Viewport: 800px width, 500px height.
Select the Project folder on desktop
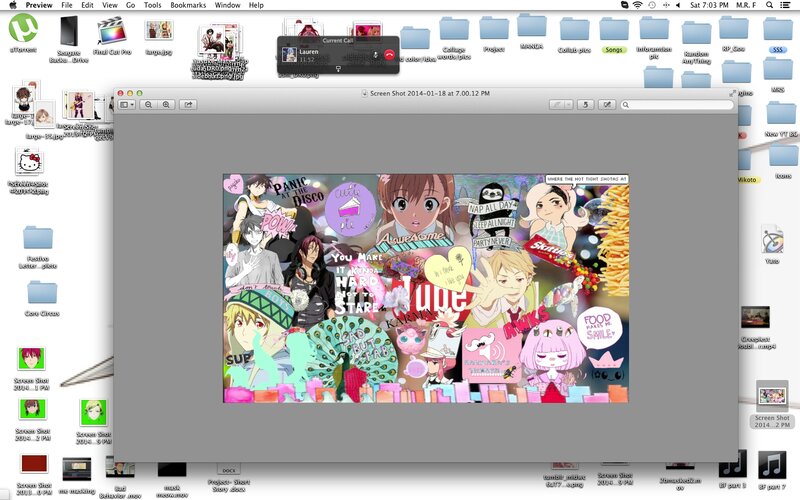(x=494, y=29)
